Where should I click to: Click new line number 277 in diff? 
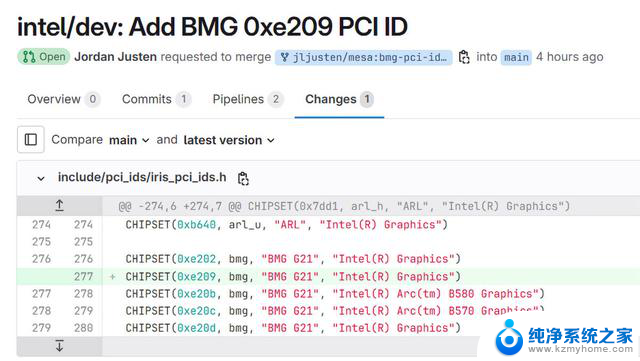[x=84, y=276]
